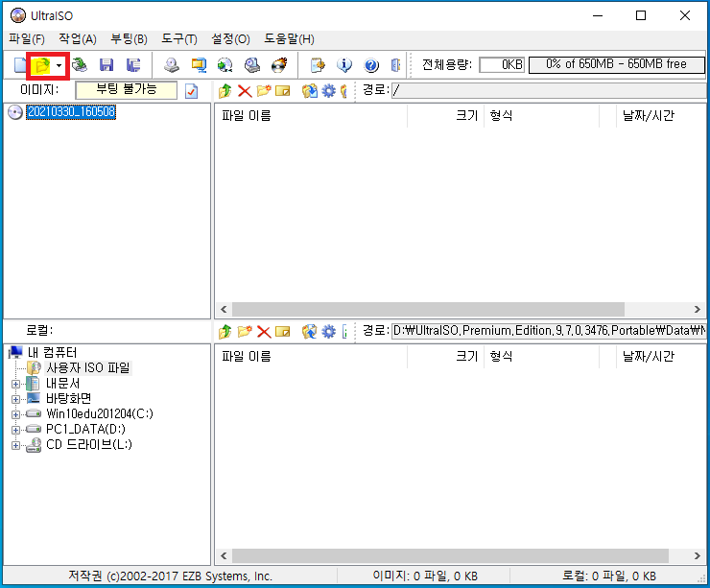Click the Exit door icon in toolbar

click(395, 65)
